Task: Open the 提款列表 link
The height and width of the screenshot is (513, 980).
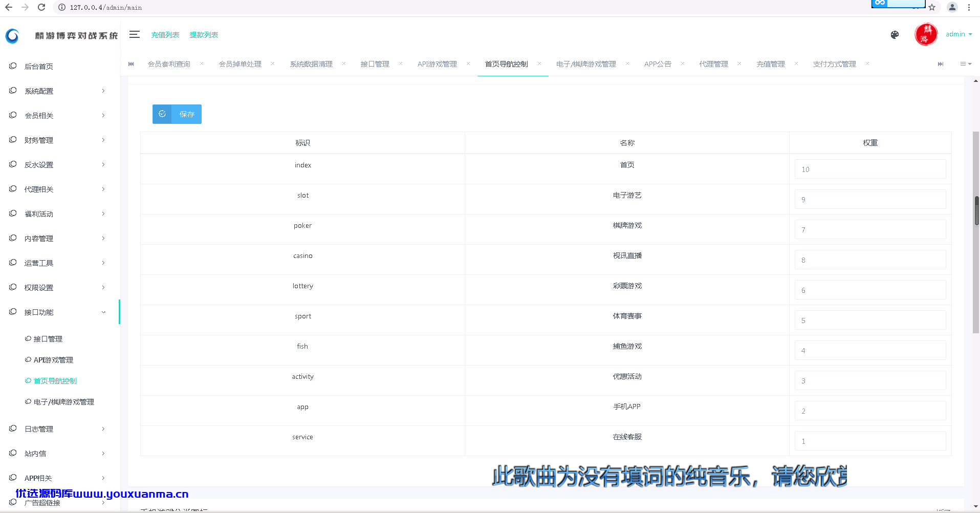Action: [x=204, y=35]
